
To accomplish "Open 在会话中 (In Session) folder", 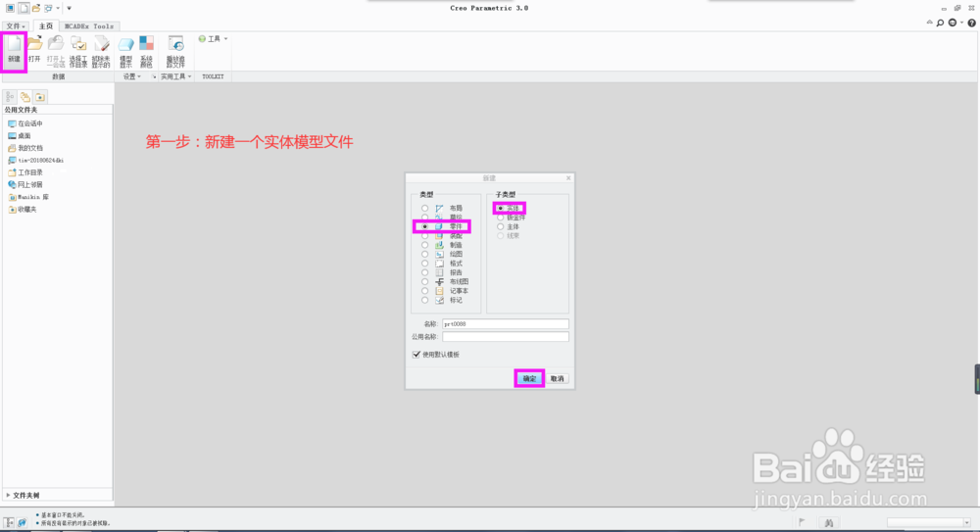I will [25, 123].
